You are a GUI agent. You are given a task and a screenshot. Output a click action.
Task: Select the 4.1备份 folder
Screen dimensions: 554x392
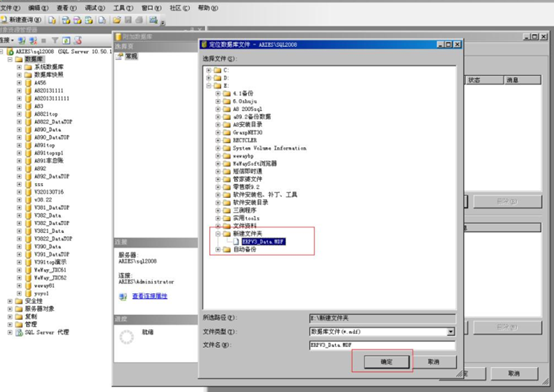243,93
